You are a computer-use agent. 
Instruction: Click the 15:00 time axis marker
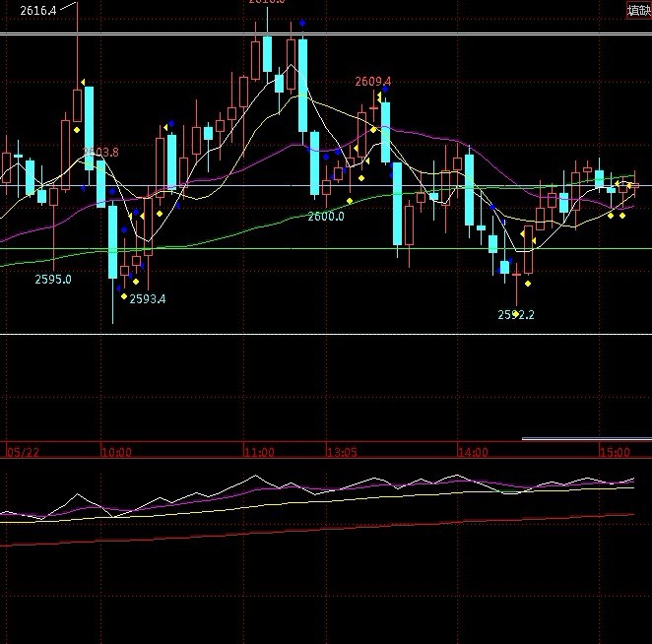click(x=615, y=452)
